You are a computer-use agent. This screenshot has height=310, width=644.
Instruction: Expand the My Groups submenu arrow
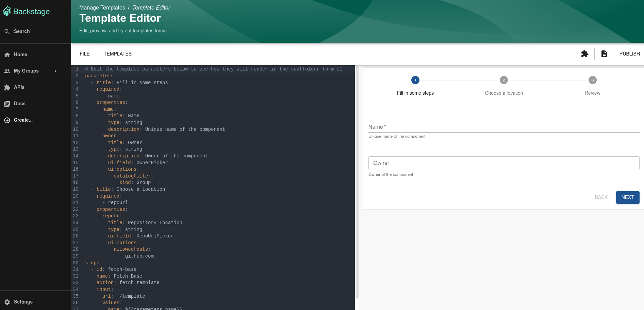click(55, 71)
